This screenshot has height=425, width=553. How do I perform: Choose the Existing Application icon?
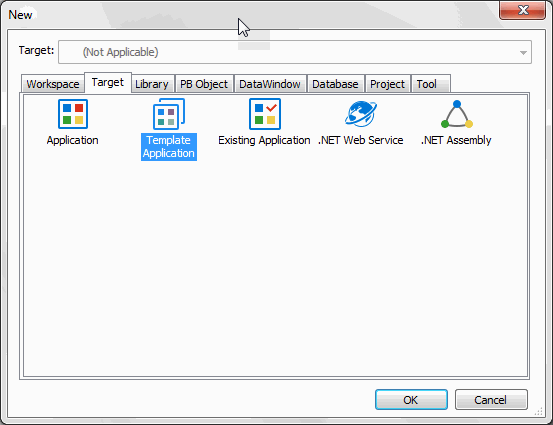click(x=265, y=114)
